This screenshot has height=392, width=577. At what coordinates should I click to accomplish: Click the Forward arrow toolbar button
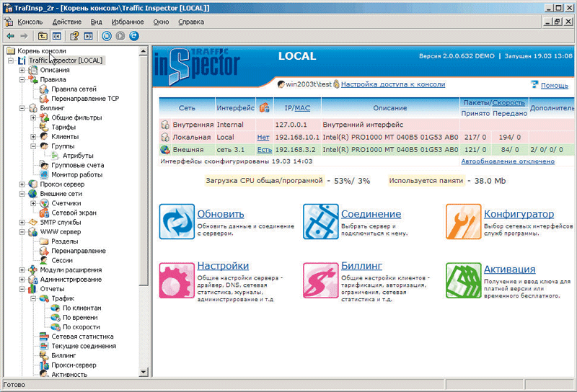coord(24,36)
